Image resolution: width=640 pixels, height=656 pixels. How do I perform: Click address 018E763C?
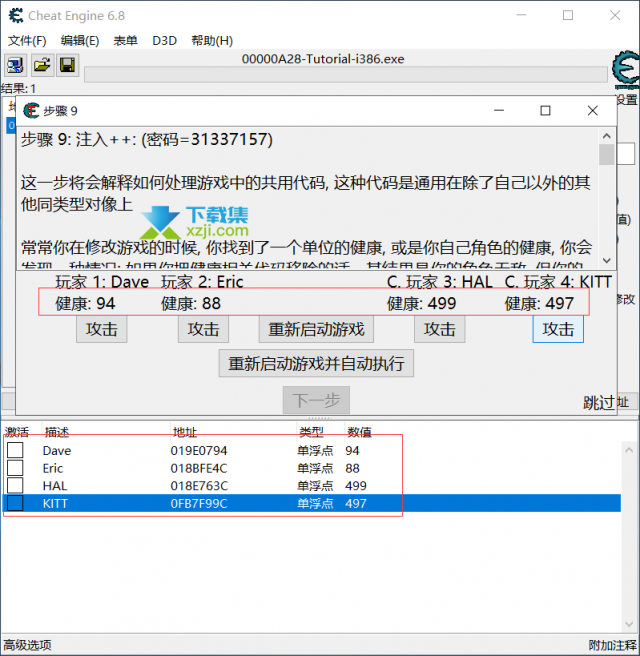tap(199, 486)
